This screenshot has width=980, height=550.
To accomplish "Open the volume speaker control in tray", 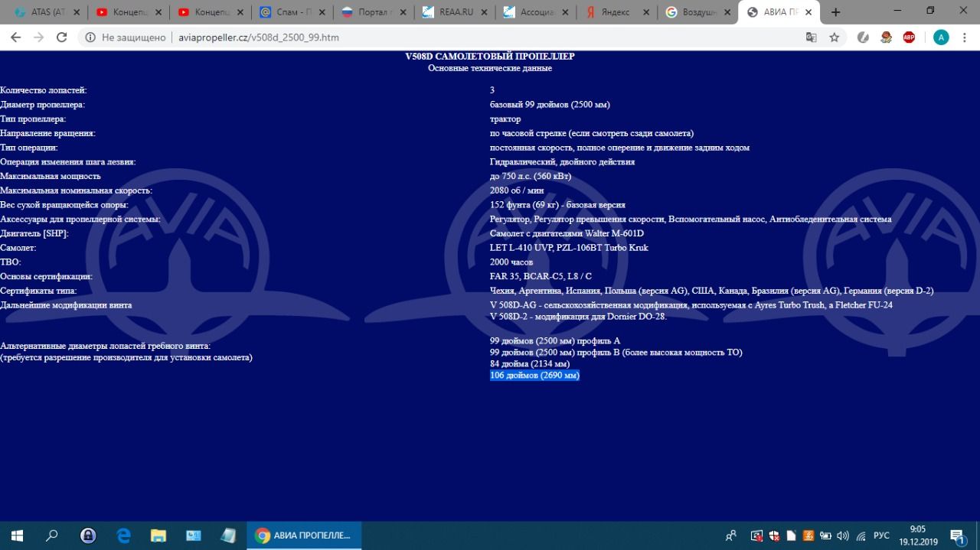I will click(843, 535).
